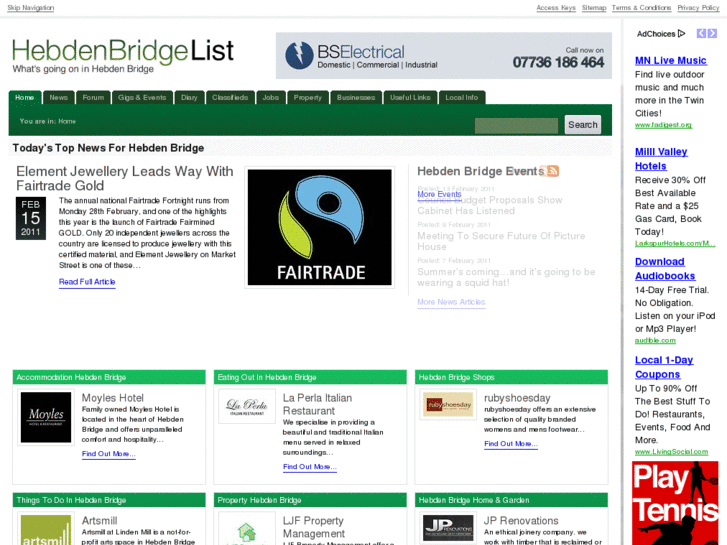Viewport: 727px width, 545px height.
Task: Open the www.fadigest.org ad URL
Action: 663,125
